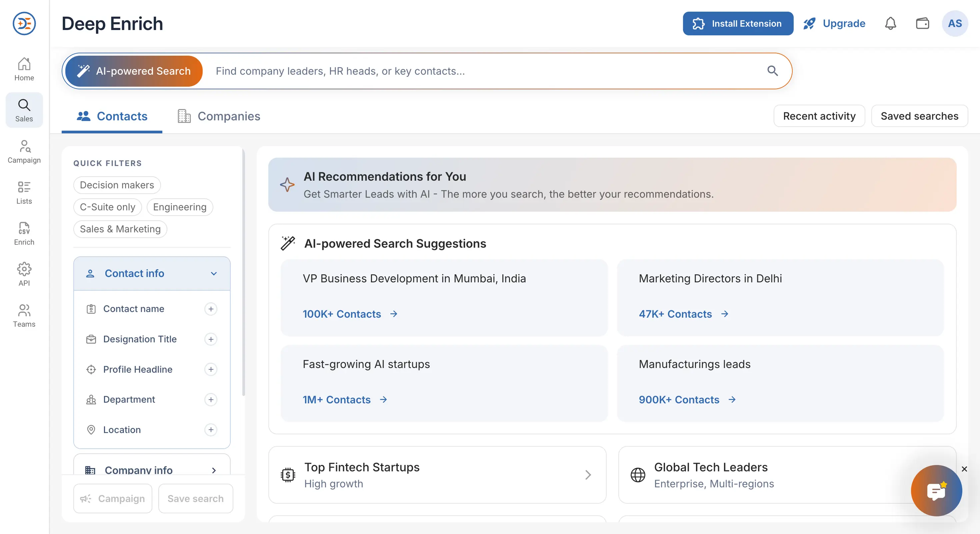980x534 pixels.
Task: Toggle the Decision makers quick filter
Action: (x=117, y=185)
